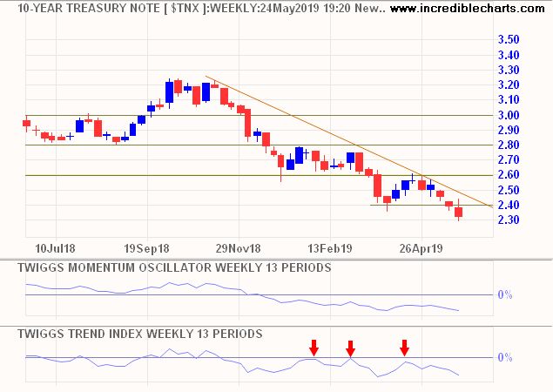Select the Twiggs Momentum Oscillator panel title

pyautogui.click(x=174, y=267)
